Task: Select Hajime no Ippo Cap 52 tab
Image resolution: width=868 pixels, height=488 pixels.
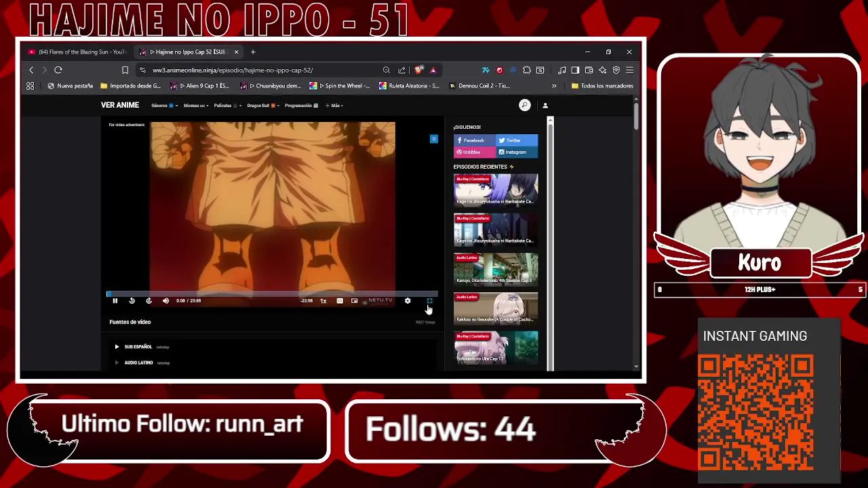Action: [187, 52]
